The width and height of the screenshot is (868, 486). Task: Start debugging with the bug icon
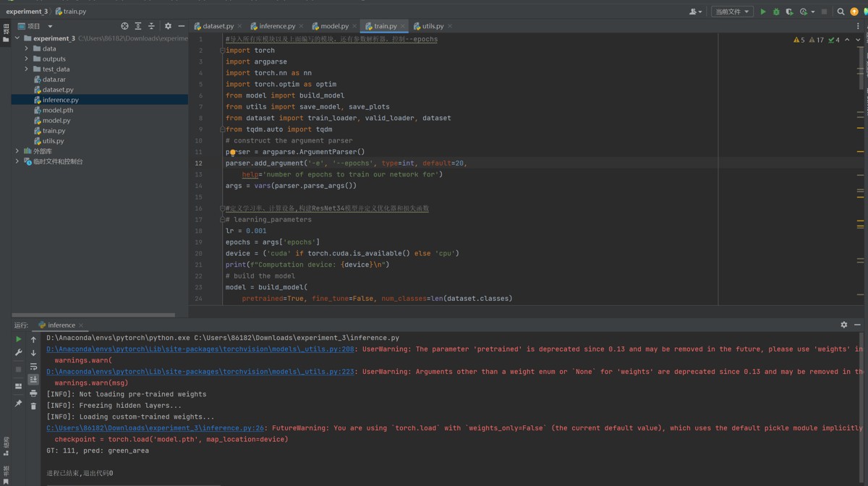pyautogui.click(x=776, y=12)
